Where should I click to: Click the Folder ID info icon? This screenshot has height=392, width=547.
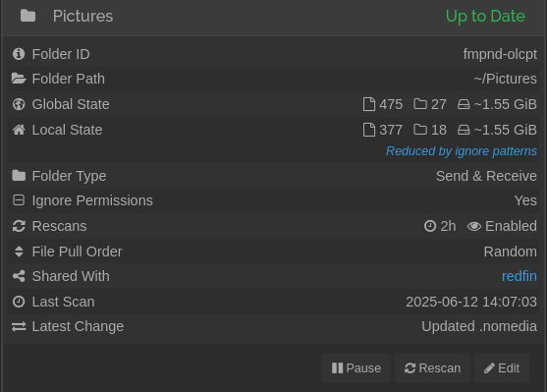(19, 54)
